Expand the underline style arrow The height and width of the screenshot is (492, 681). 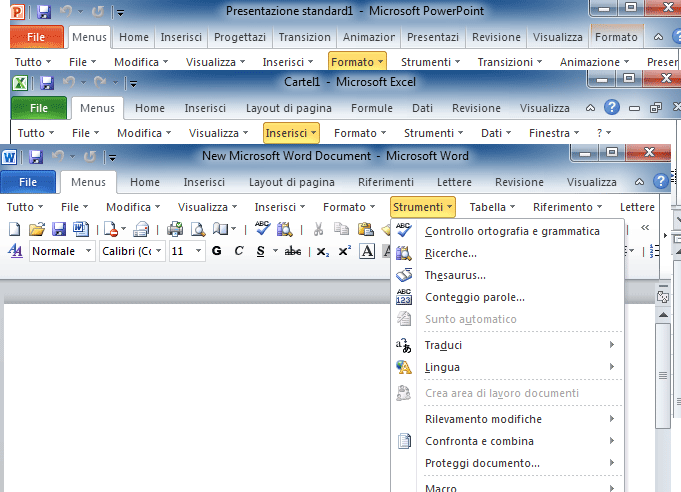[x=275, y=251]
